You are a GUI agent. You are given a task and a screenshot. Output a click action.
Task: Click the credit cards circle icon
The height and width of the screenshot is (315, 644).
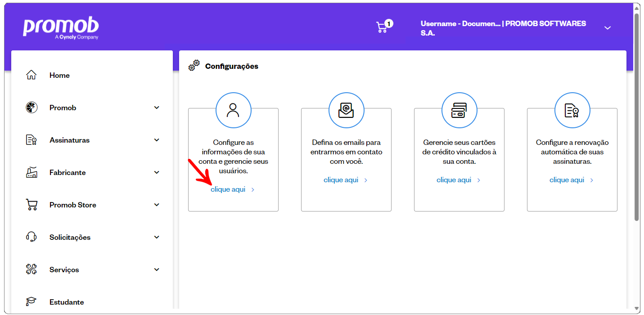pyautogui.click(x=459, y=110)
